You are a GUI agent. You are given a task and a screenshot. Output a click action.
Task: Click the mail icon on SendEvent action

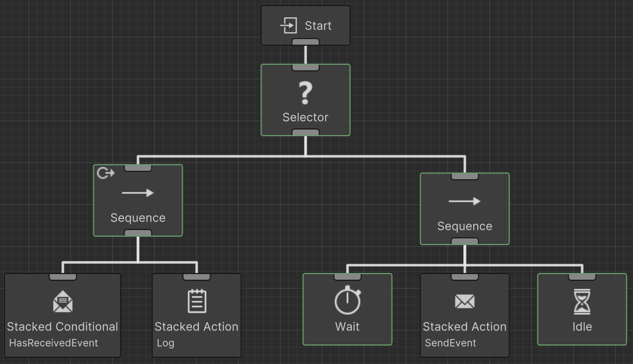(464, 301)
